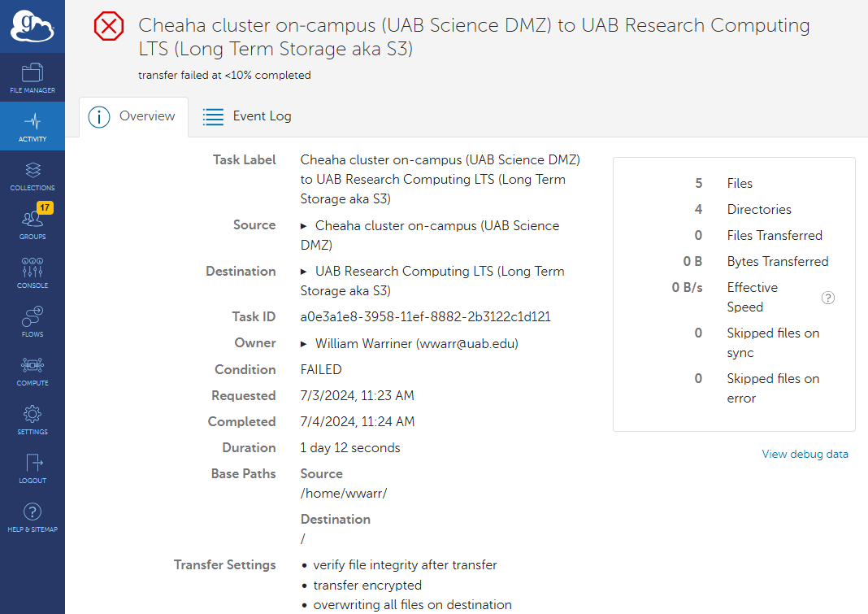Image resolution: width=868 pixels, height=614 pixels.
Task: Open Collections from the sidebar
Action: [33, 175]
